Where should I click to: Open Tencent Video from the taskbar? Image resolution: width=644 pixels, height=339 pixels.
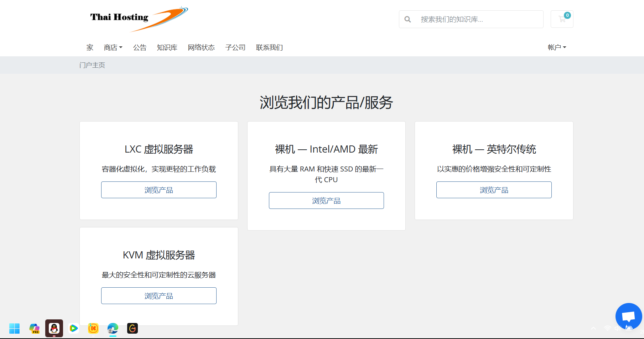[x=74, y=328]
